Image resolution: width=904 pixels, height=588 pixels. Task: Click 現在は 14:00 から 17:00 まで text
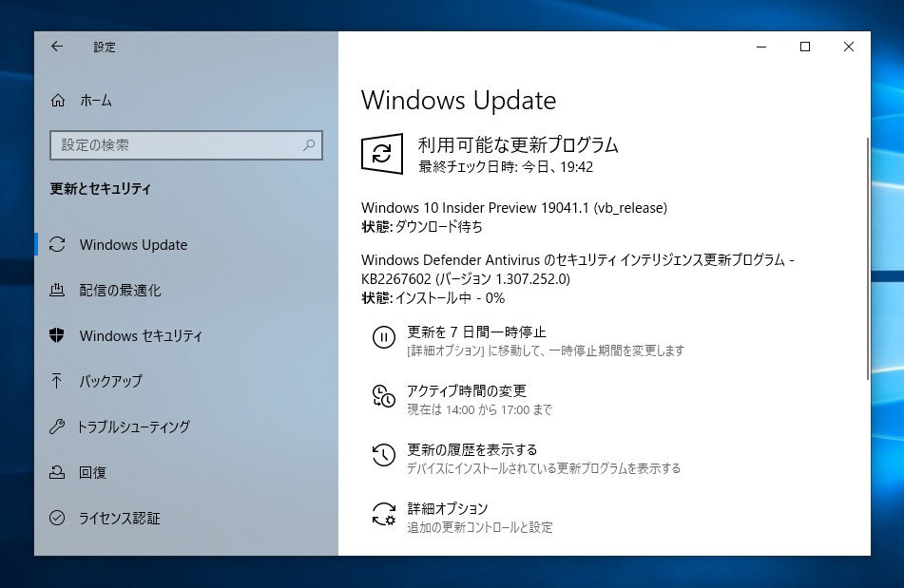[479, 409]
